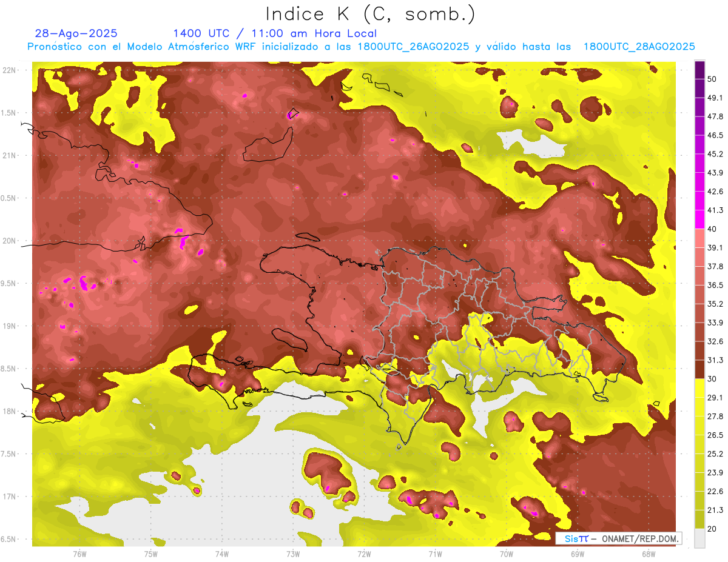
Task: Click the "43.9" colorbar label
Action: [x=715, y=173]
